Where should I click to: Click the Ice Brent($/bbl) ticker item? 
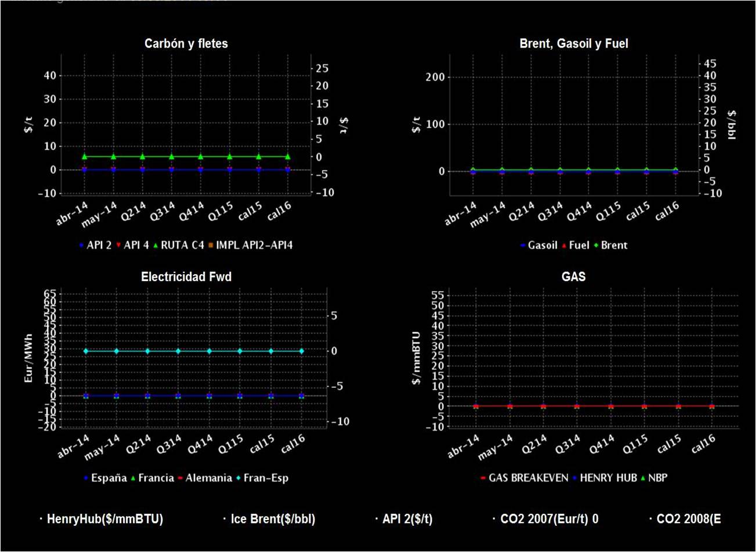269,520
